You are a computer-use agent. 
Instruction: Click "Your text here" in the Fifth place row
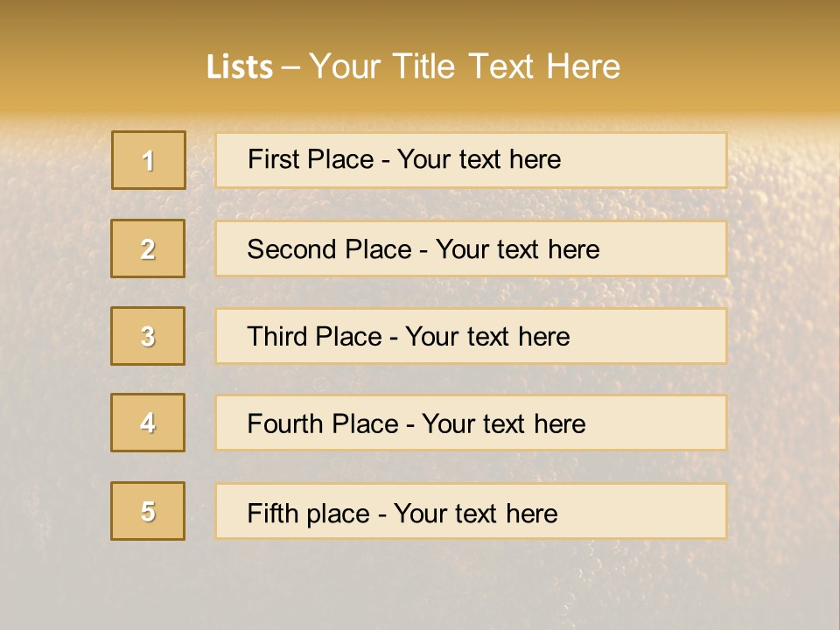(476, 514)
